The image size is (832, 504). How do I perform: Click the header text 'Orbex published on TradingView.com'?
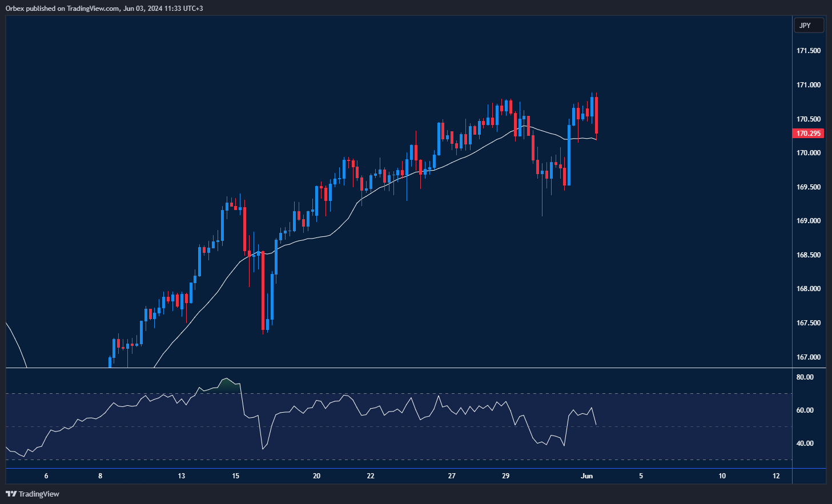63,9
